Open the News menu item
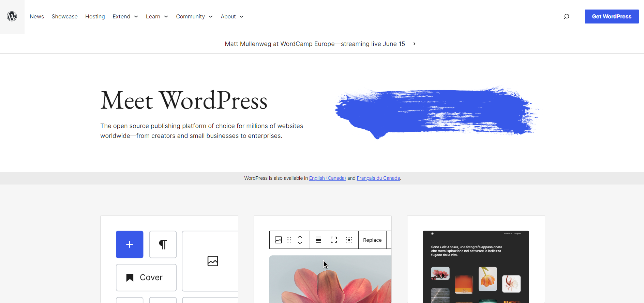This screenshot has width=644, height=303. [37, 16]
